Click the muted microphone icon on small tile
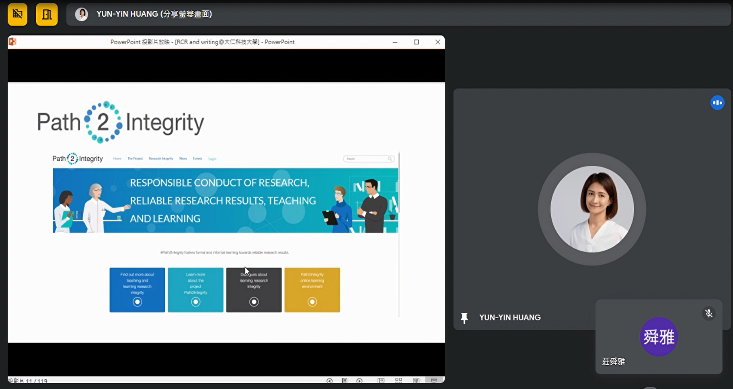Screen dimensions: 733x389 point(709,313)
